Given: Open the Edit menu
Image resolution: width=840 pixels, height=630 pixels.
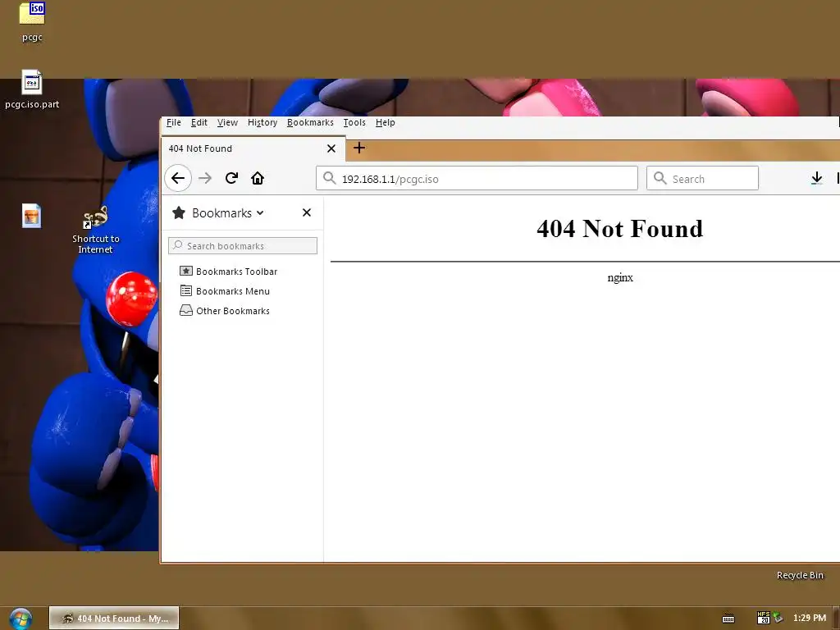Looking at the screenshot, I should tap(199, 123).
